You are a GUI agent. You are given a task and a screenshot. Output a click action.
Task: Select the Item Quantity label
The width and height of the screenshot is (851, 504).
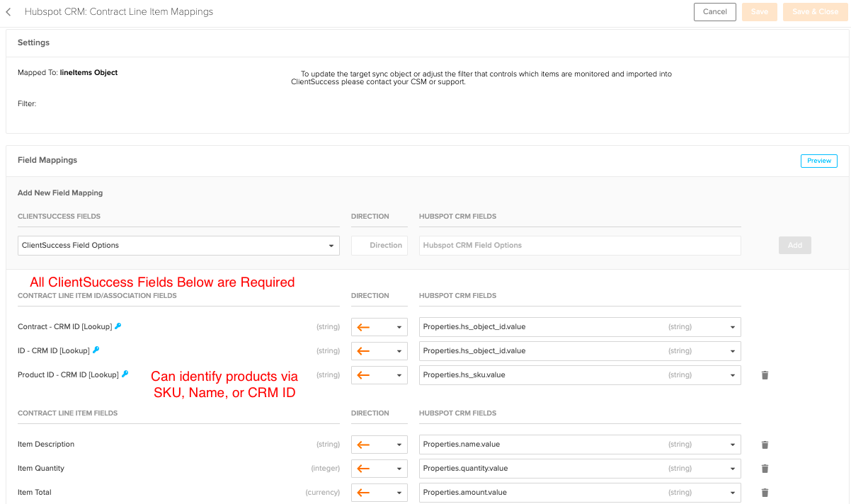41,469
